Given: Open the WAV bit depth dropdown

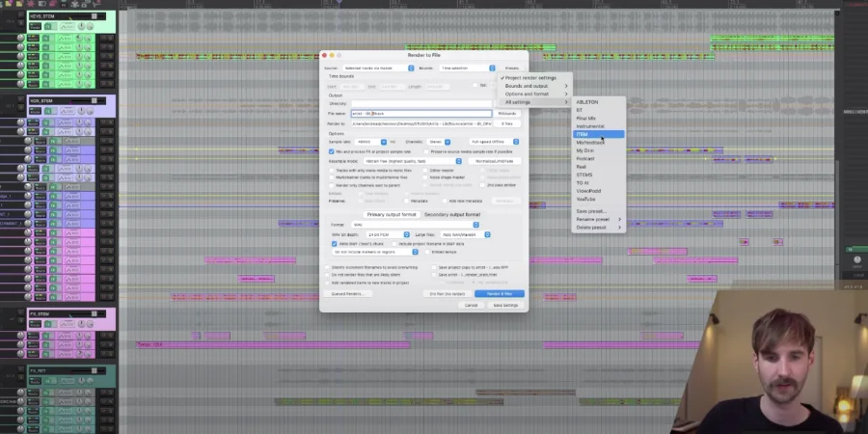Looking at the screenshot, I should click(388, 234).
